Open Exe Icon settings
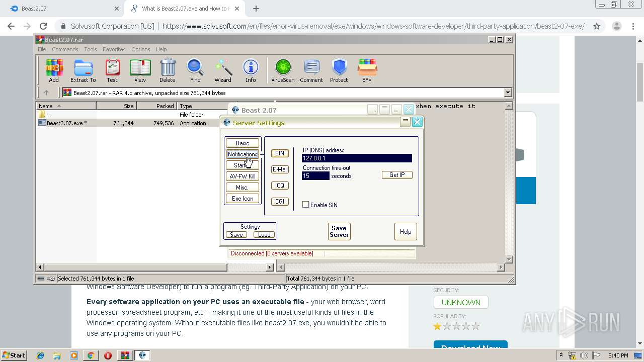Viewport: 644px width, 362px height. (x=243, y=199)
